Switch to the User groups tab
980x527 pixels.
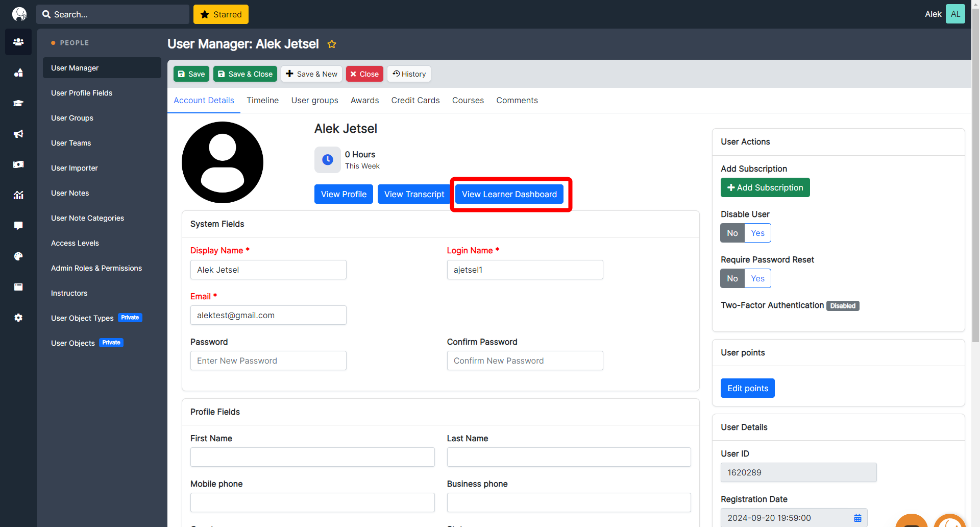pos(315,100)
